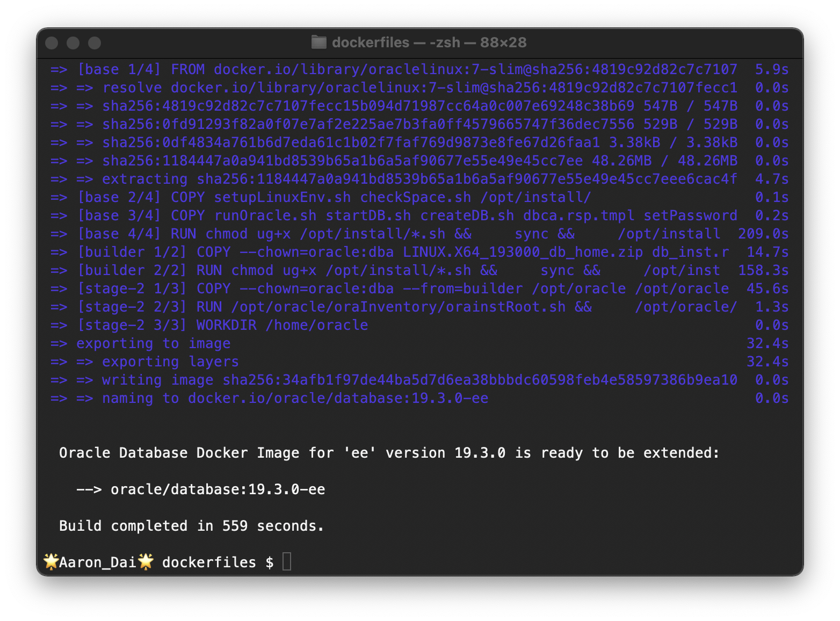Click the "exporting to image" line
The height and width of the screenshot is (621, 840).
(x=419, y=344)
